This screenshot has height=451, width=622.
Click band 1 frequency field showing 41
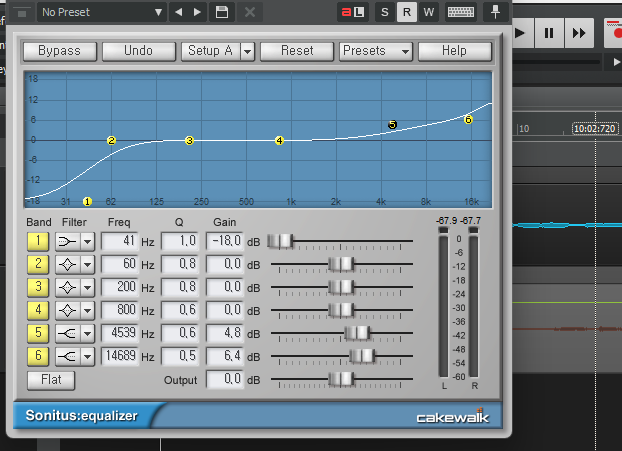pos(119,241)
